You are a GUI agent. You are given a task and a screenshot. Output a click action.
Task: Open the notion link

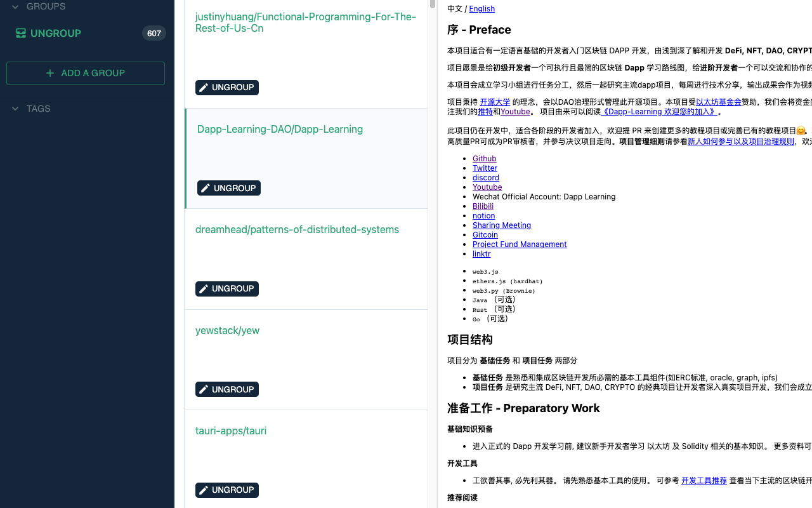[x=483, y=216]
